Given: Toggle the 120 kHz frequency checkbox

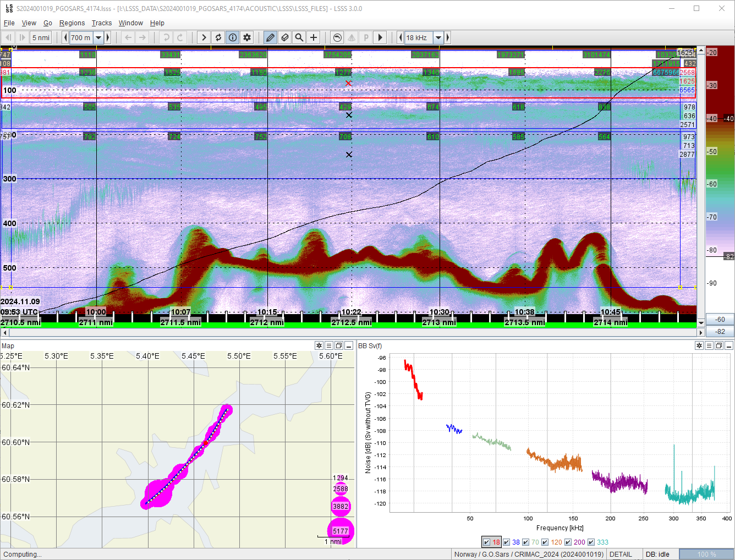Looking at the screenshot, I should pyautogui.click(x=545, y=542).
